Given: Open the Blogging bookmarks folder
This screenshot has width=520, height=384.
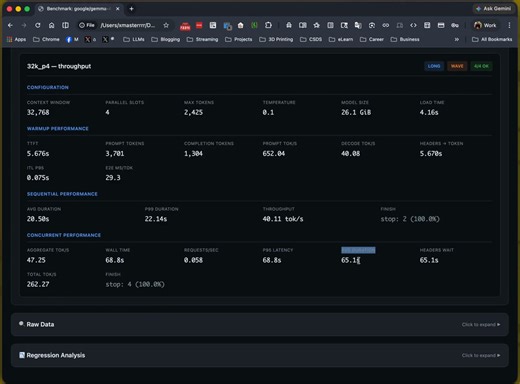Looking at the screenshot, I should pos(166,39).
